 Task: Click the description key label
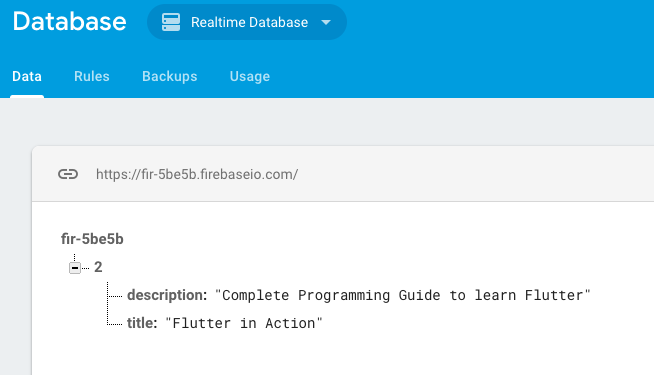pos(167,295)
